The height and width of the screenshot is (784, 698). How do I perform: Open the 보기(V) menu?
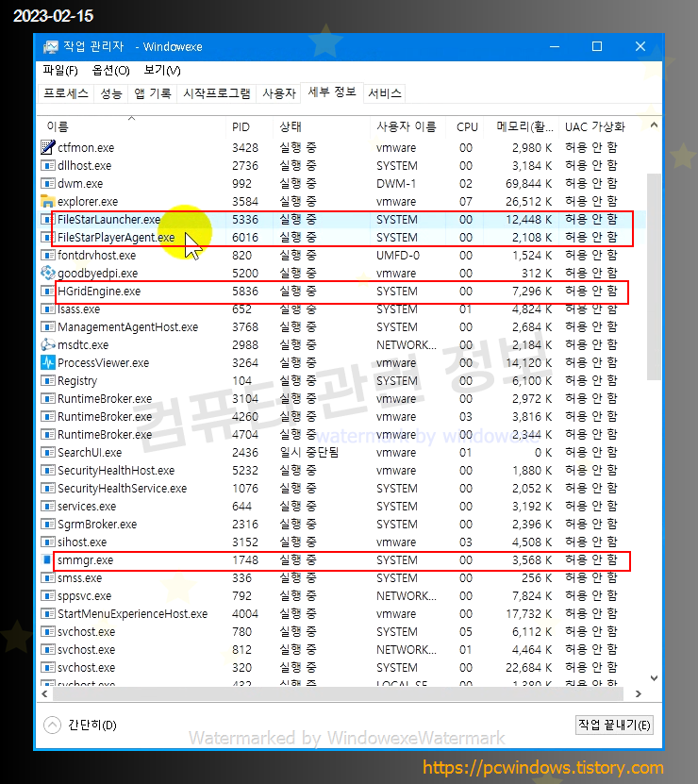pyautogui.click(x=162, y=71)
